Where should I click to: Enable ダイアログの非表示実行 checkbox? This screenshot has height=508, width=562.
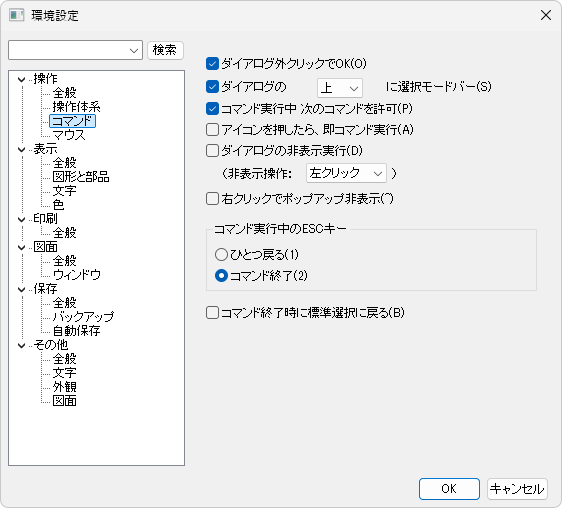coord(212,151)
